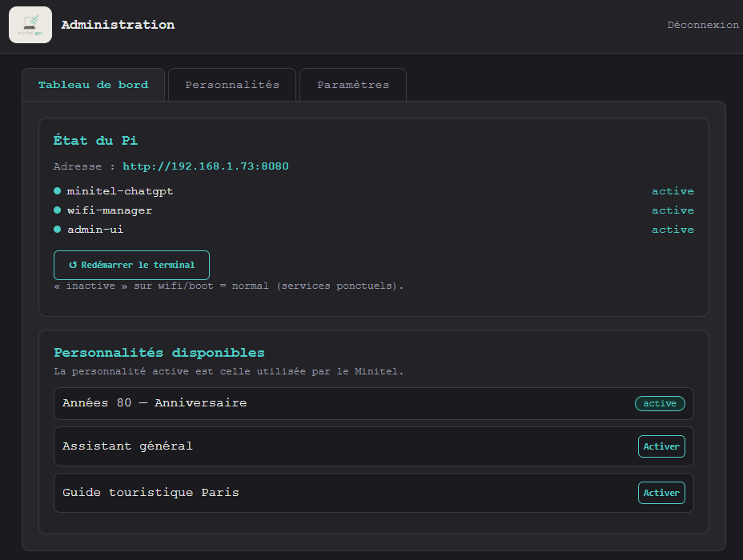Click the minitel-chatgpt status dot
Screen dimensions: 743x560
coord(58,190)
